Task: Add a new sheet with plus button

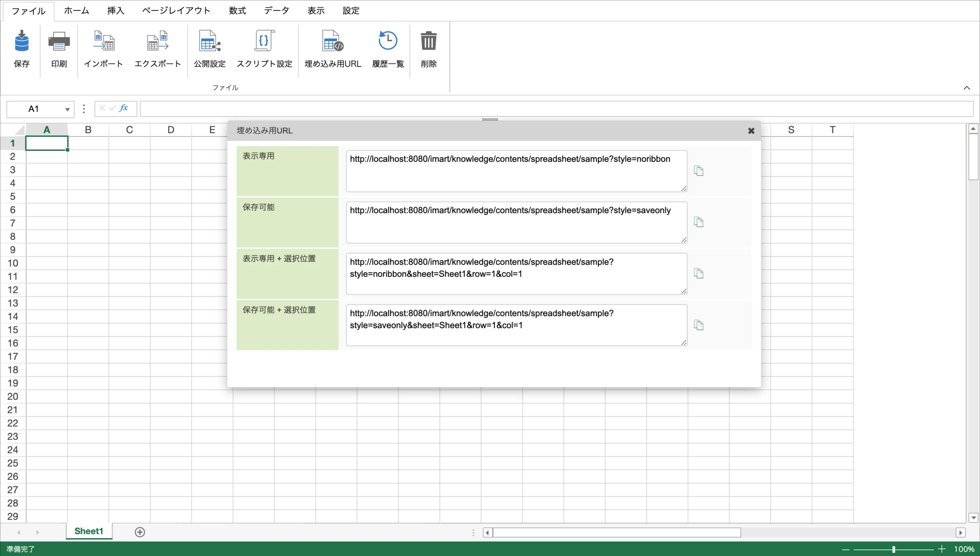Action: pyautogui.click(x=140, y=532)
